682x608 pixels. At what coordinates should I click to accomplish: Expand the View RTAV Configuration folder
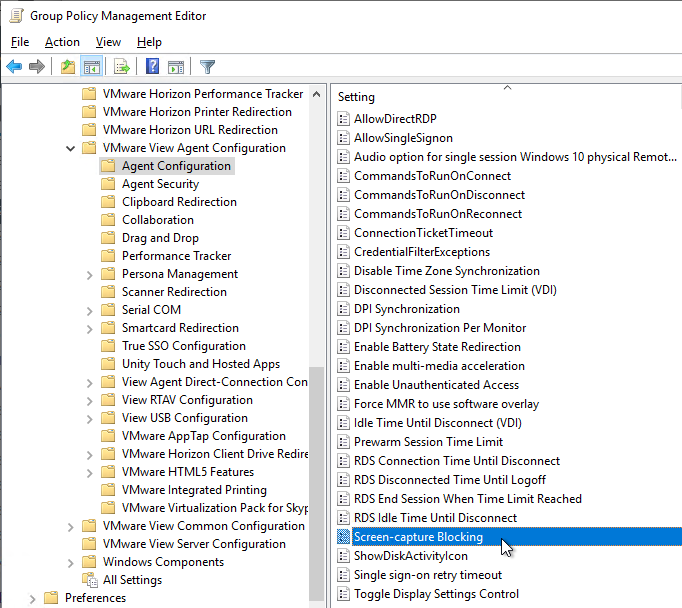tap(90, 401)
